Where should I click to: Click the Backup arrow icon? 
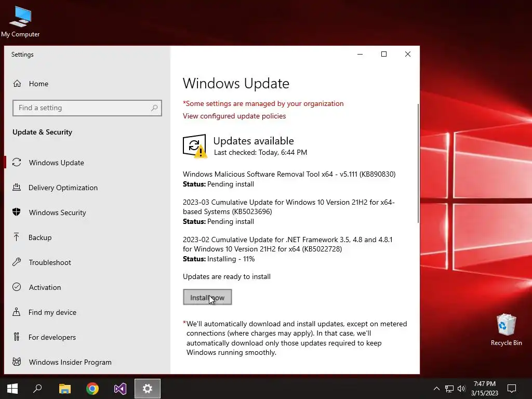point(16,237)
